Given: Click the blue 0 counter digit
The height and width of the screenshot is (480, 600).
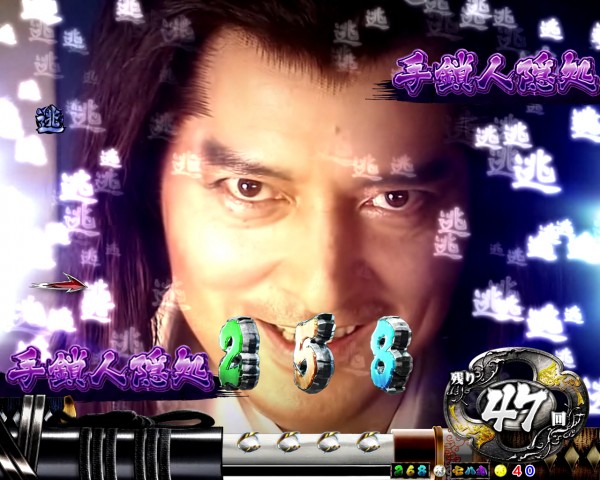Looking at the screenshot, I should click(x=530, y=471).
